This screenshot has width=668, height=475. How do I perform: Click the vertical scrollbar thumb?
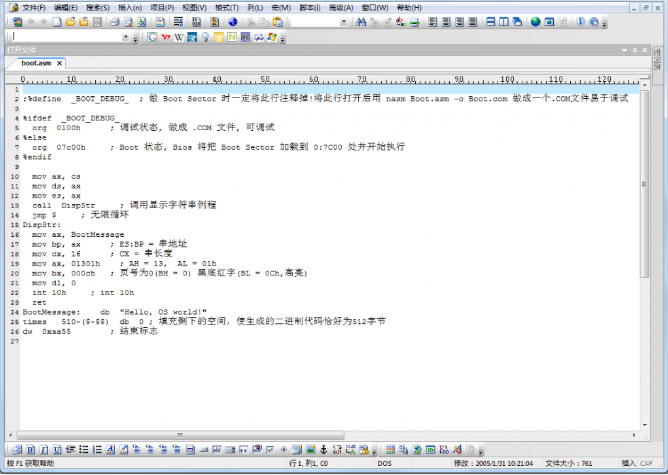[x=644, y=184]
